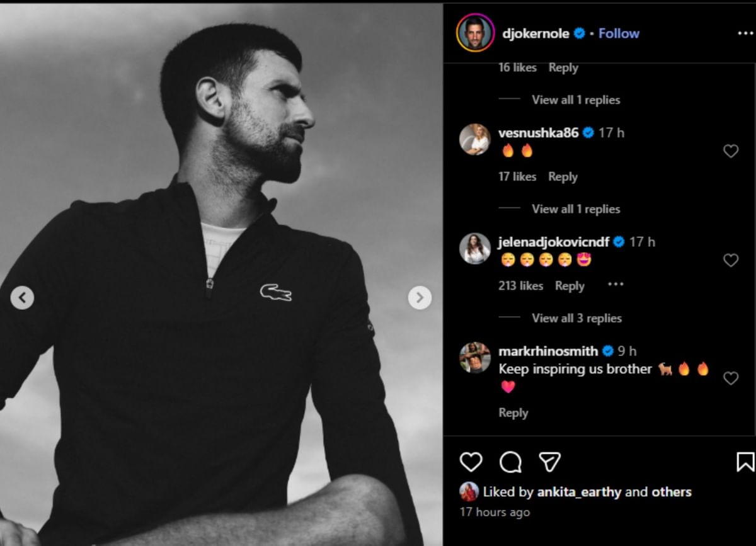Open options for jelenadjokovicndf's comment
This screenshot has width=756, height=546.
[x=616, y=285]
